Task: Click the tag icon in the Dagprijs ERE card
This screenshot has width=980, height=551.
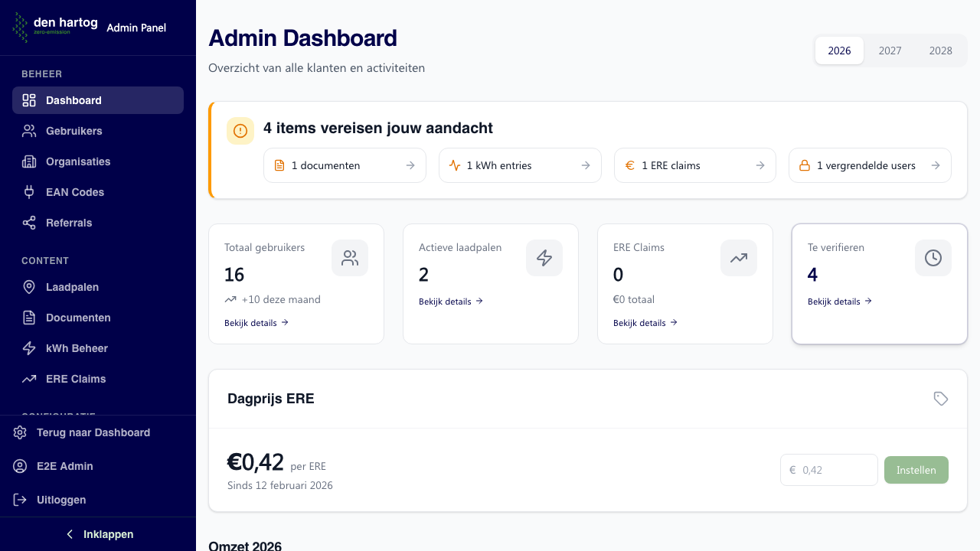Action: [940, 399]
